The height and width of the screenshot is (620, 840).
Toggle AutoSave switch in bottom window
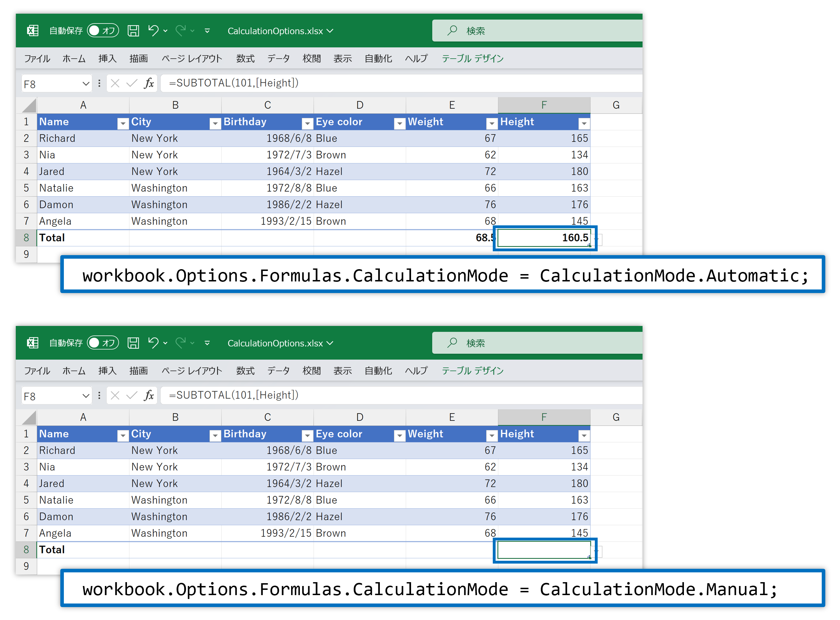click(x=103, y=343)
